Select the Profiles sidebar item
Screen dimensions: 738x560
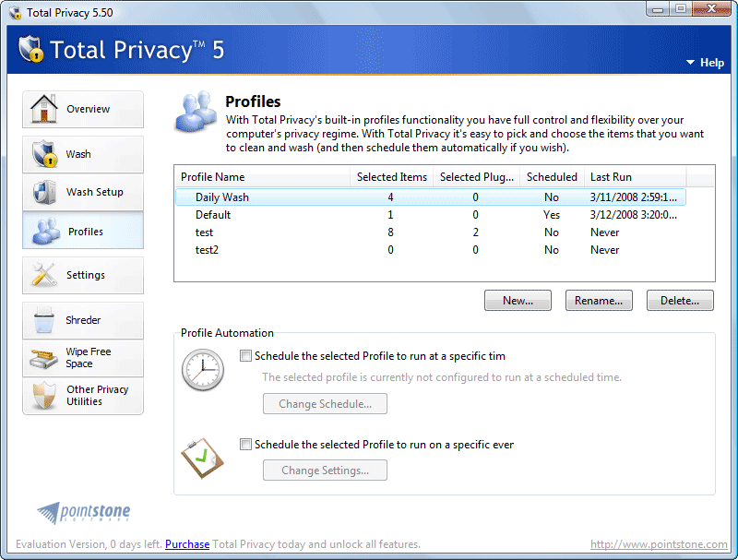coord(83,231)
